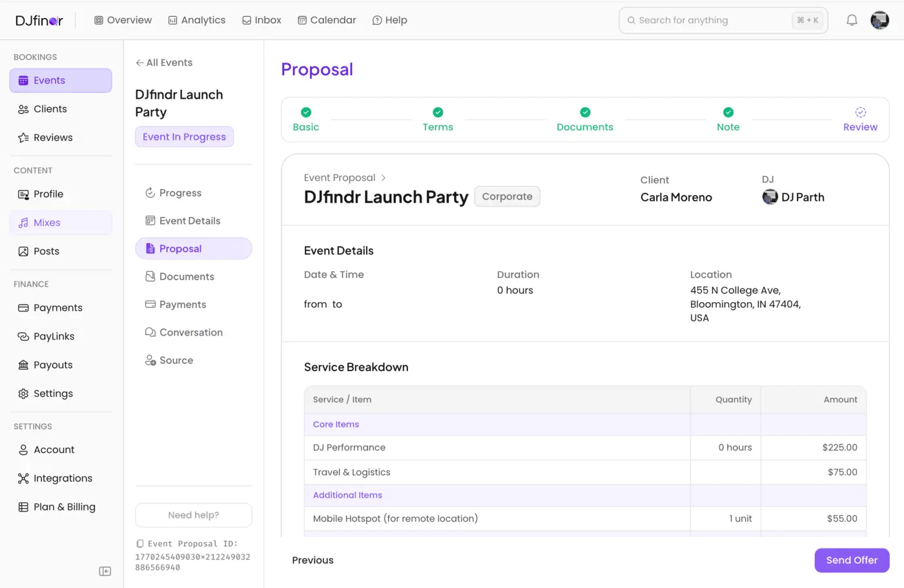This screenshot has width=904, height=588.
Task: Open Source in event menu
Action: tap(193, 360)
